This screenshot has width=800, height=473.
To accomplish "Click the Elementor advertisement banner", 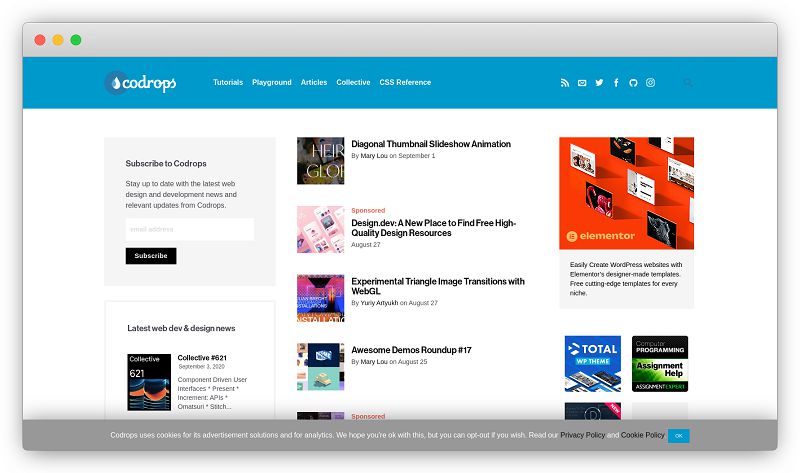I will [626, 193].
